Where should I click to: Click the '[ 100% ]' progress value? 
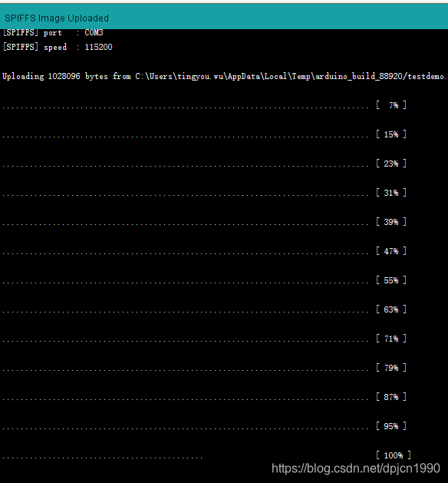(394, 455)
